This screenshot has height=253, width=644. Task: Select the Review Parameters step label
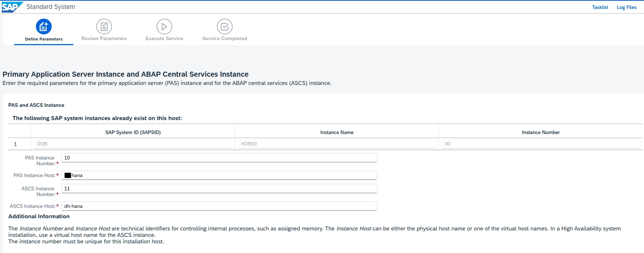[x=104, y=39]
